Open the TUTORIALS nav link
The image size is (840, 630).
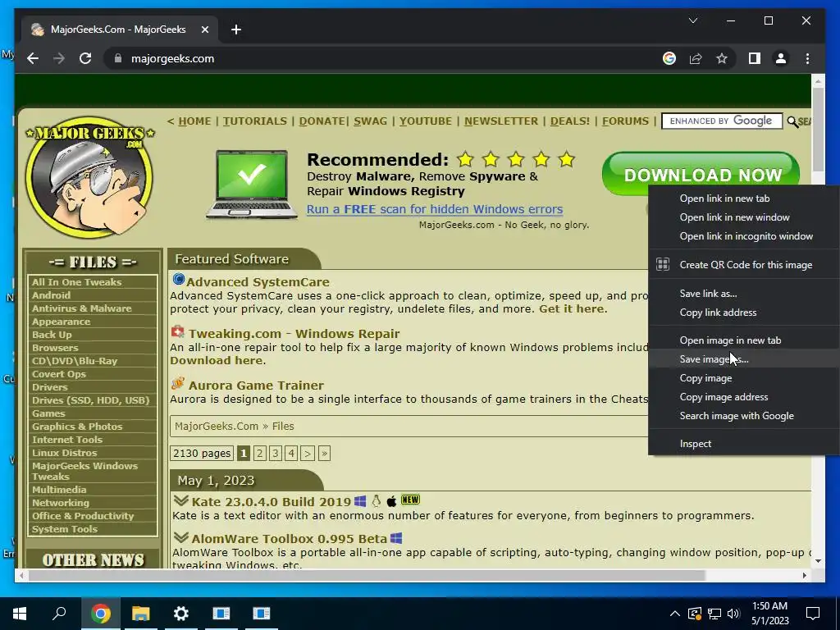(255, 121)
